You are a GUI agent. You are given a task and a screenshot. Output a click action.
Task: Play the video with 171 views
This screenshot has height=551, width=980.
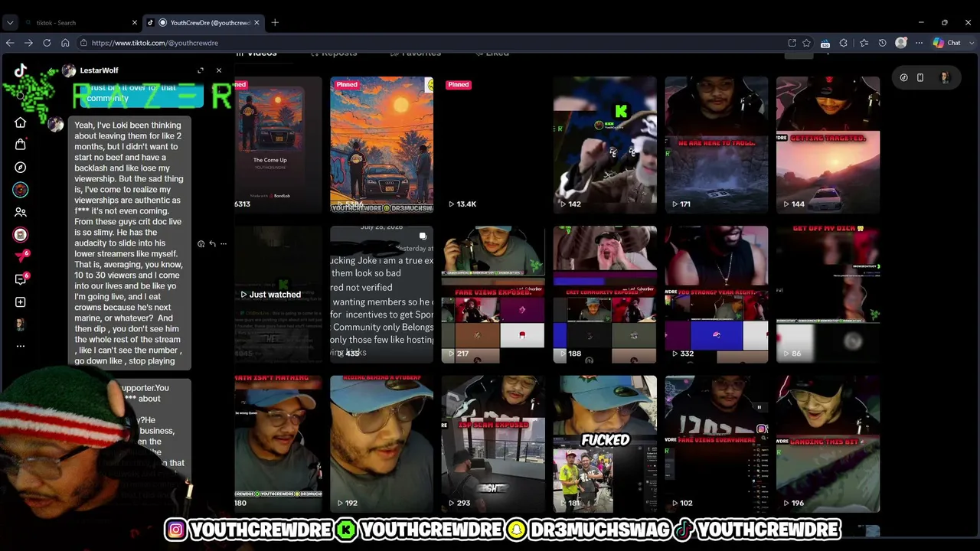tap(717, 145)
